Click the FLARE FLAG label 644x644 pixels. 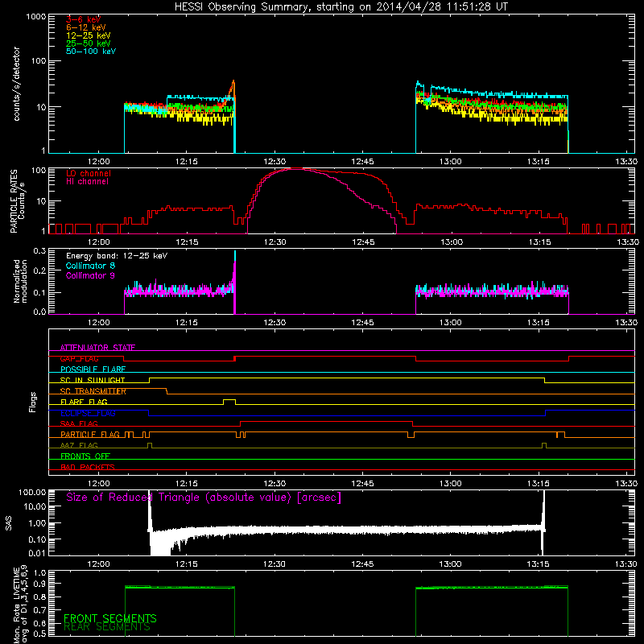[x=84, y=402]
